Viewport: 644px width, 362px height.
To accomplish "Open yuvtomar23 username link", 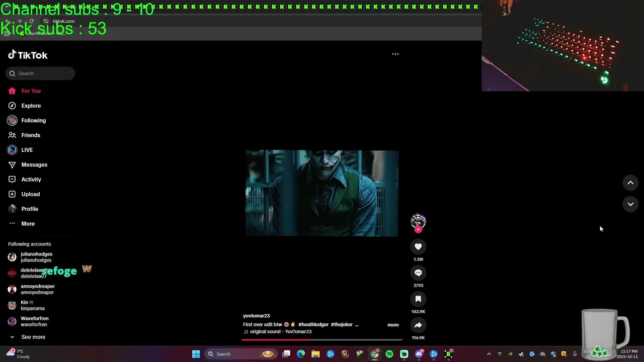I will pyautogui.click(x=257, y=316).
